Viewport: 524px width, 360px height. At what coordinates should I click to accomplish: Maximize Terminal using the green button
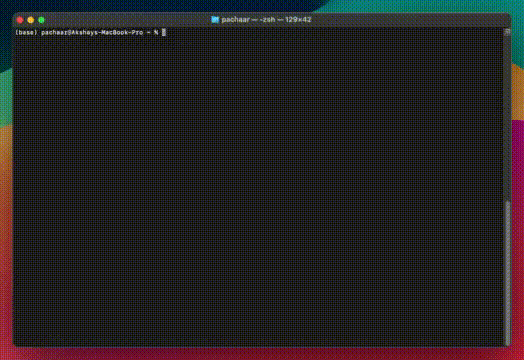[41, 20]
